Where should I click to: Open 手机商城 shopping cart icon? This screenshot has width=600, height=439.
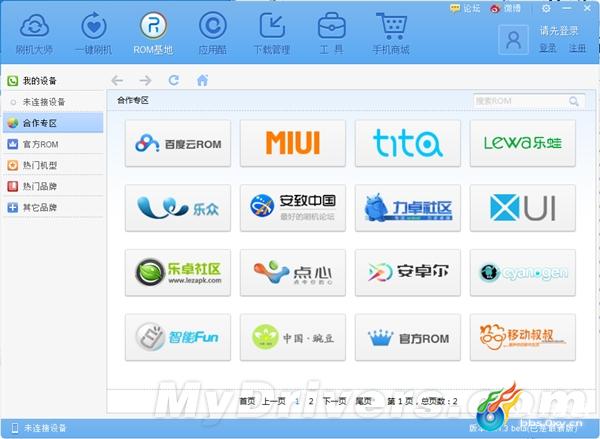tap(391, 26)
